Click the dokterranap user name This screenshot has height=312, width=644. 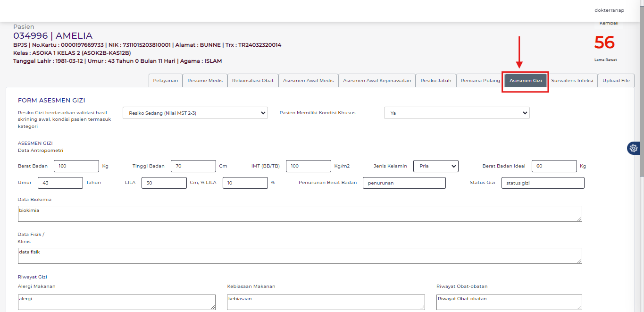click(609, 10)
